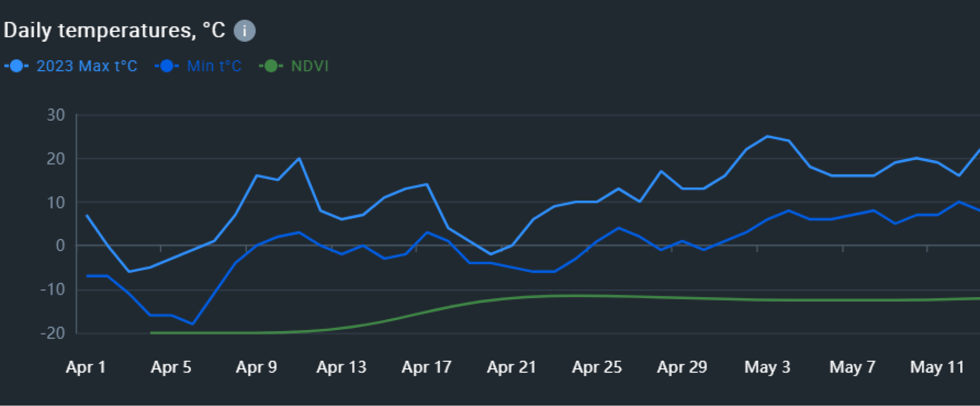The width and height of the screenshot is (980, 406).
Task: Click the Min t°C legend marker dot
Action: pyautogui.click(x=167, y=66)
